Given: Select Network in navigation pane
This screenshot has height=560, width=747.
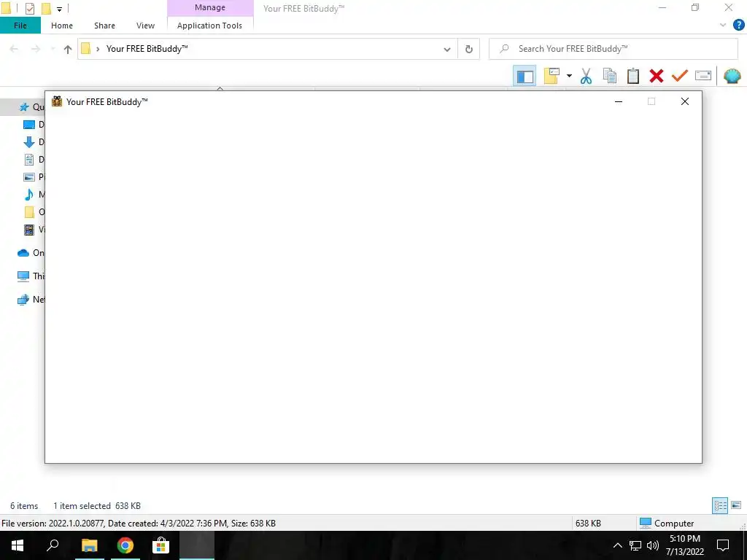Looking at the screenshot, I should click(x=23, y=300).
